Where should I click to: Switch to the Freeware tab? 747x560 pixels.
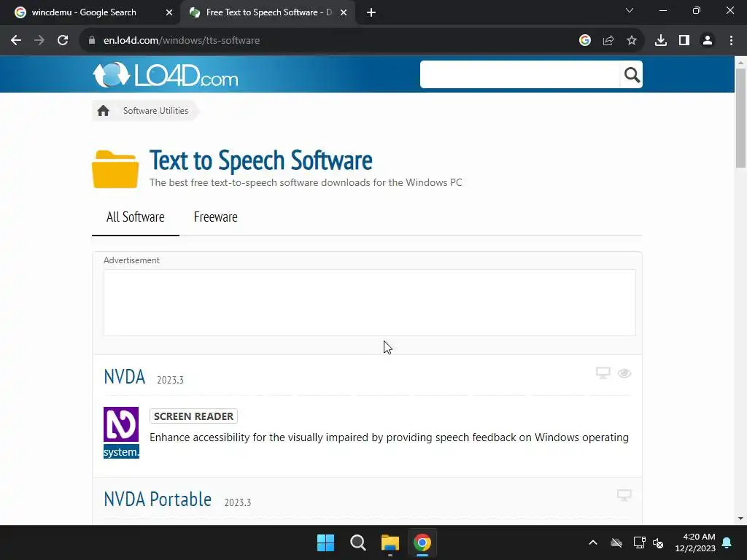click(216, 217)
